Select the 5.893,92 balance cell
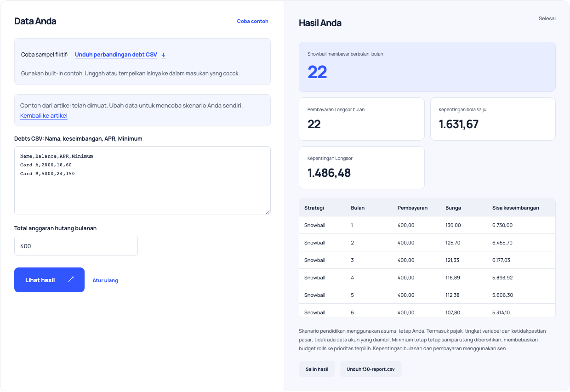Viewport: 570px width, 392px height. (502, 278)
